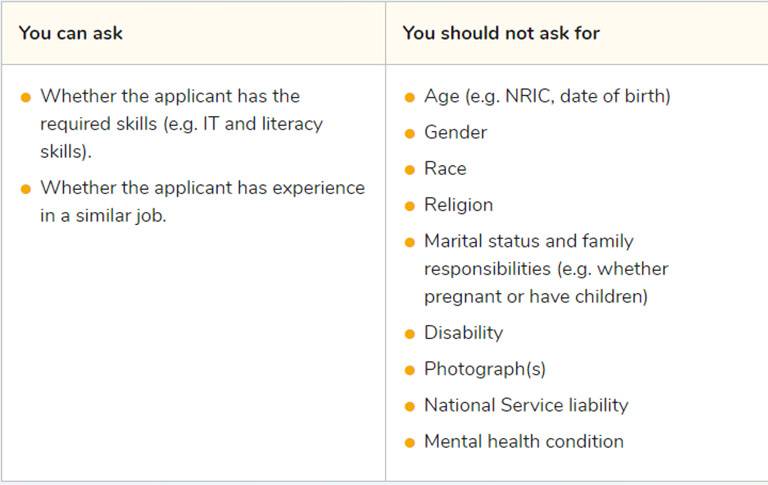Select the 'You should not ask for' header
768x485 pixels.
pyautogui.click(x=501, y=33)
